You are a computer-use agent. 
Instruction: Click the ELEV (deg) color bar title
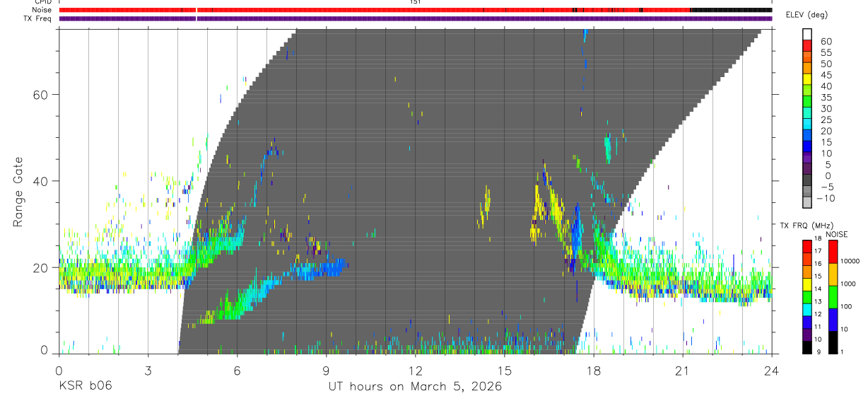(807, 14)
